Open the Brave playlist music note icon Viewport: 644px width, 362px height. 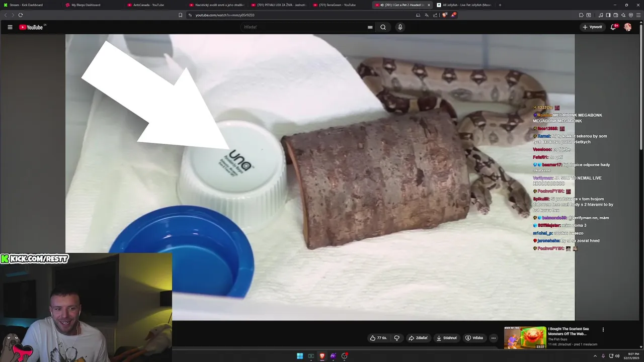click(x=601, y=15)
